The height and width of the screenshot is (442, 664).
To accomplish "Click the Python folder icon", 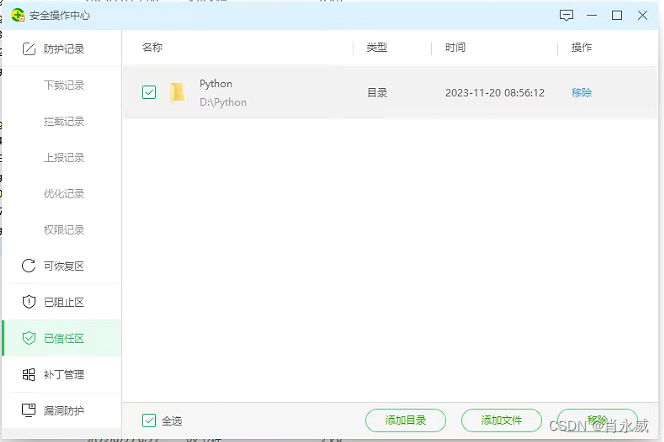I will tap(177, 93).
